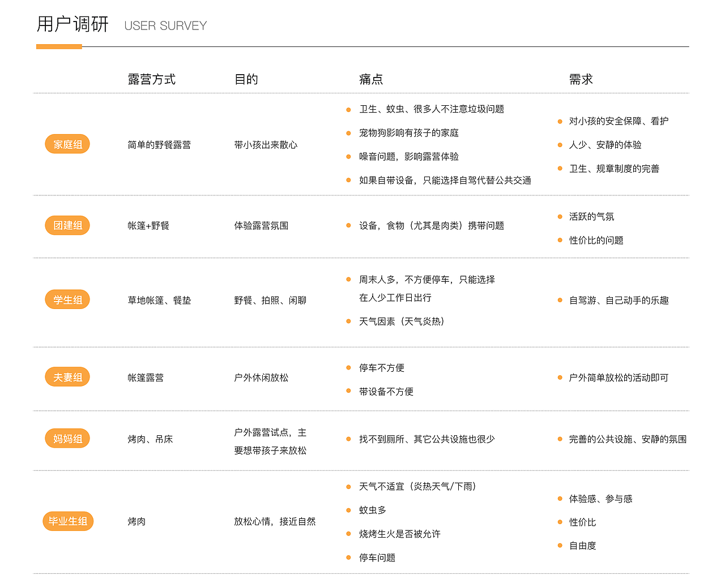Click the text 户外露营试点，主
Screen dimensions: 725x588
point(270,432)
